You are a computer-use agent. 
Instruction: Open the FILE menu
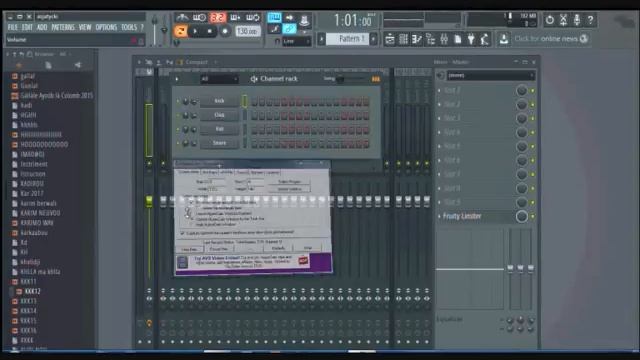[x=13, y=27]
